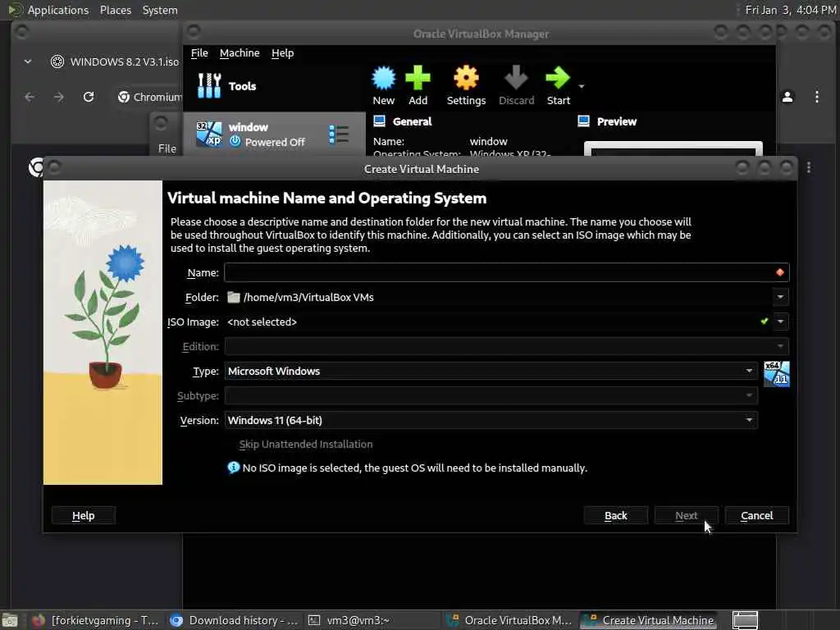The image size is (840, 630).
Task: Click the disabled Edition dropdown
Action: 506,347
